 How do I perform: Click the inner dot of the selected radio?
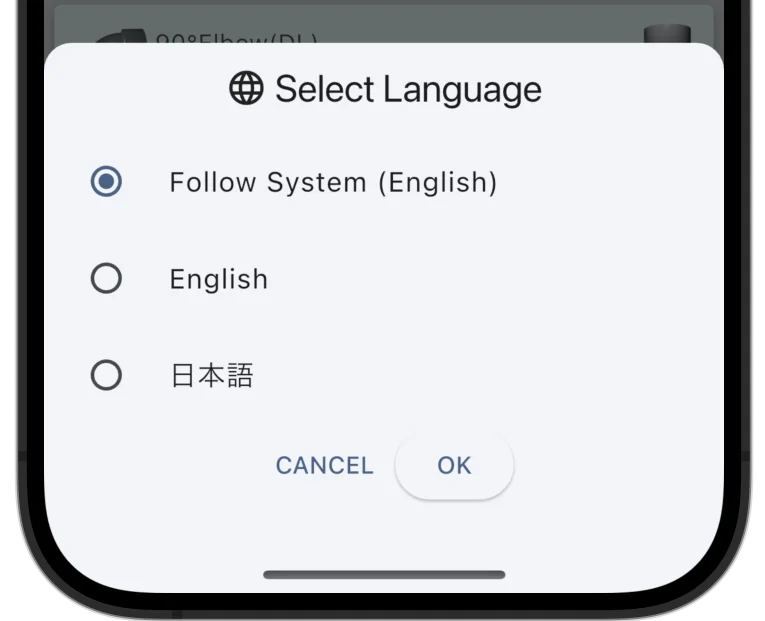click(x=106, y=181)
